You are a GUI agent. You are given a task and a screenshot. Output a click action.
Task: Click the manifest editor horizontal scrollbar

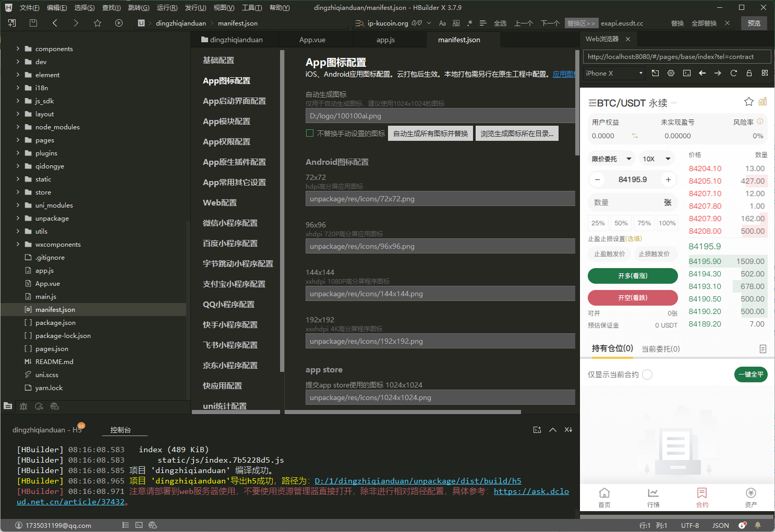(x=403, y=412)
